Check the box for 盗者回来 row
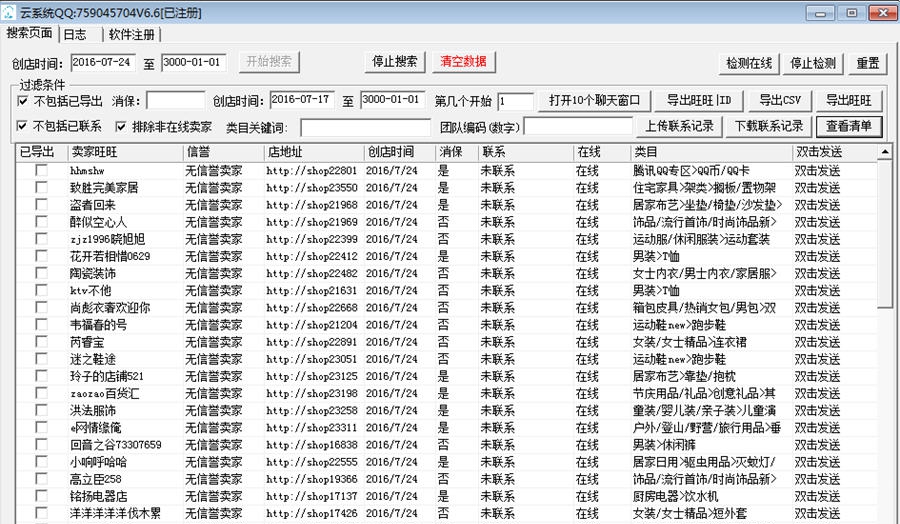The image size is (900, 524). (41, 204)
